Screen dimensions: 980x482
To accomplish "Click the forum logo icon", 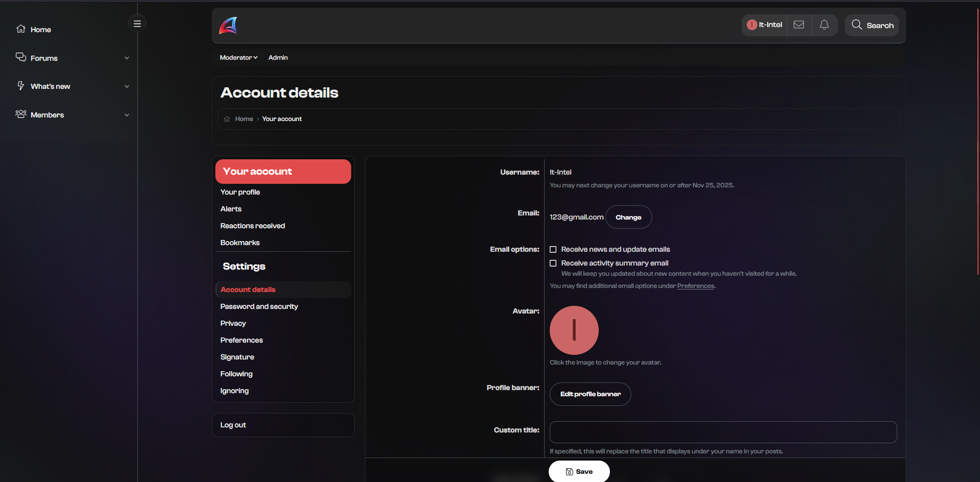I will pyautogui.click(x=228, y=25).
